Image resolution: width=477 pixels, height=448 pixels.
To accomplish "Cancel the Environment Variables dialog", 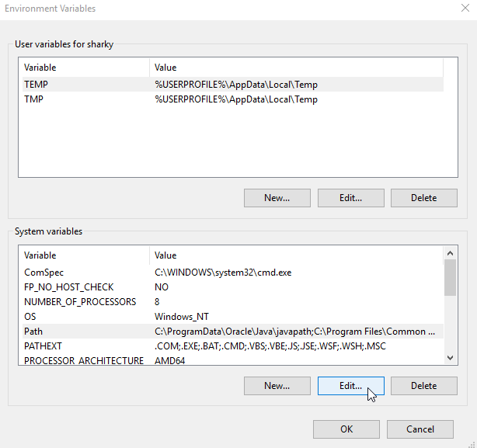I will [420, 429].
